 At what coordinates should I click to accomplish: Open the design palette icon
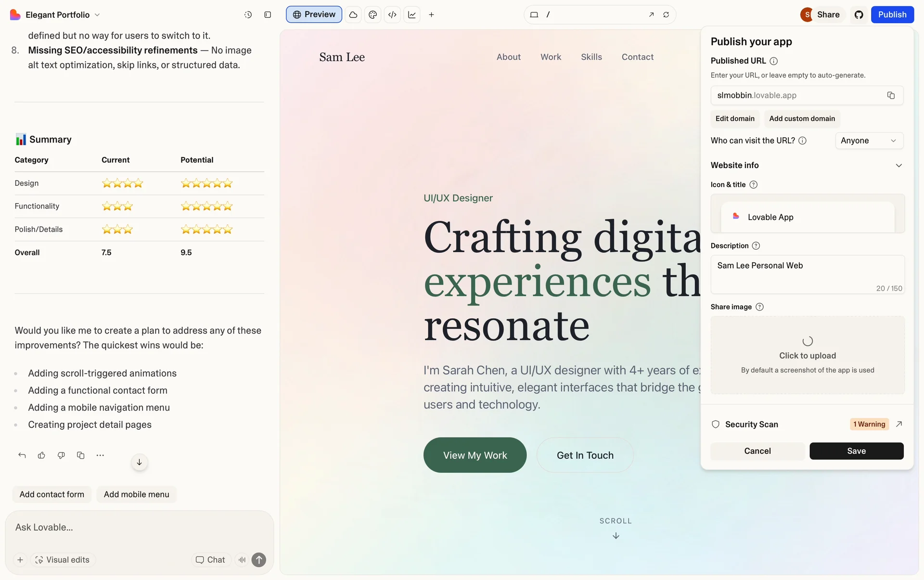click(x=372, y=15)
